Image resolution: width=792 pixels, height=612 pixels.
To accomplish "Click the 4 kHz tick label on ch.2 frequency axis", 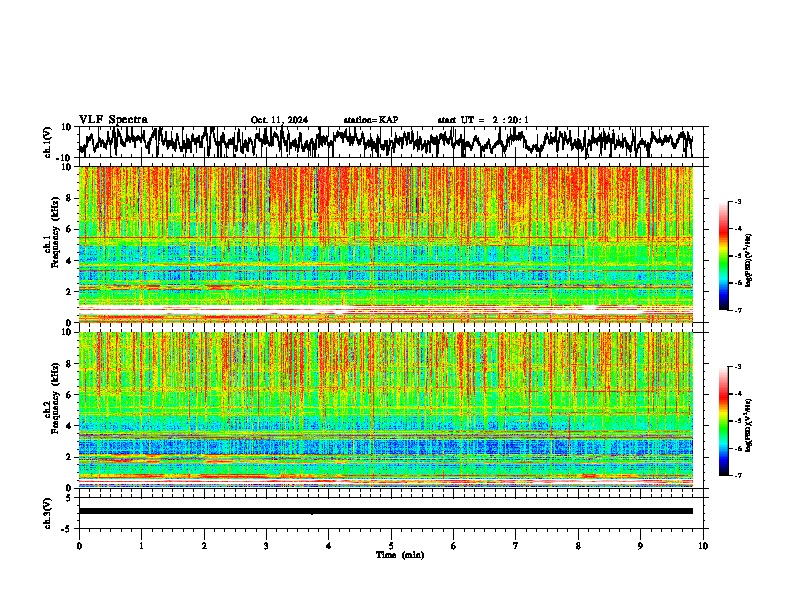I will click(69, 426).
